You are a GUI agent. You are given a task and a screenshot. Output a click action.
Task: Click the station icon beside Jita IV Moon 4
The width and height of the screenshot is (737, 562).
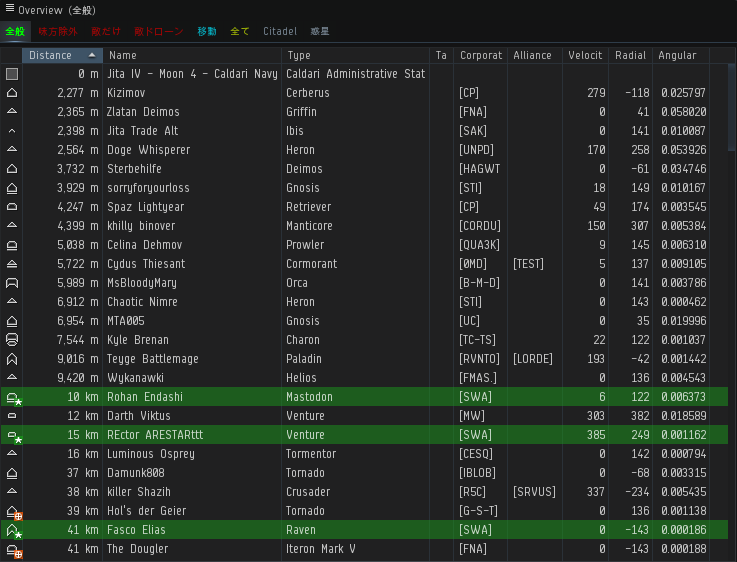[12, 74]
